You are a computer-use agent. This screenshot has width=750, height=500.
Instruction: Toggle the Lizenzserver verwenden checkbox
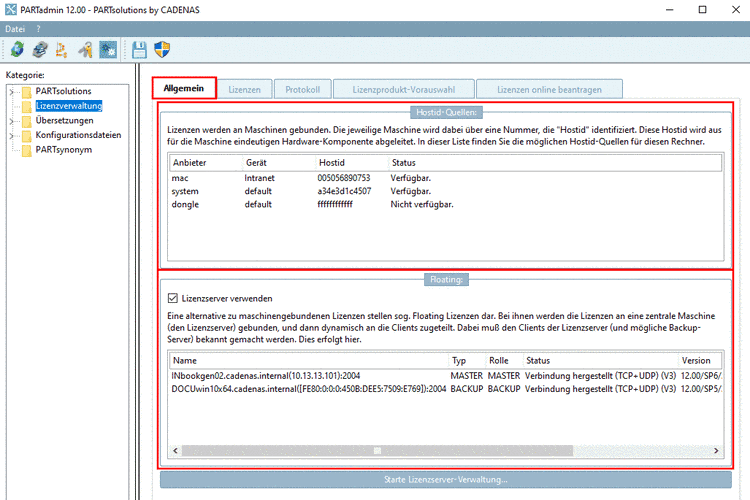pyautogui.click(x=173, y=299)
